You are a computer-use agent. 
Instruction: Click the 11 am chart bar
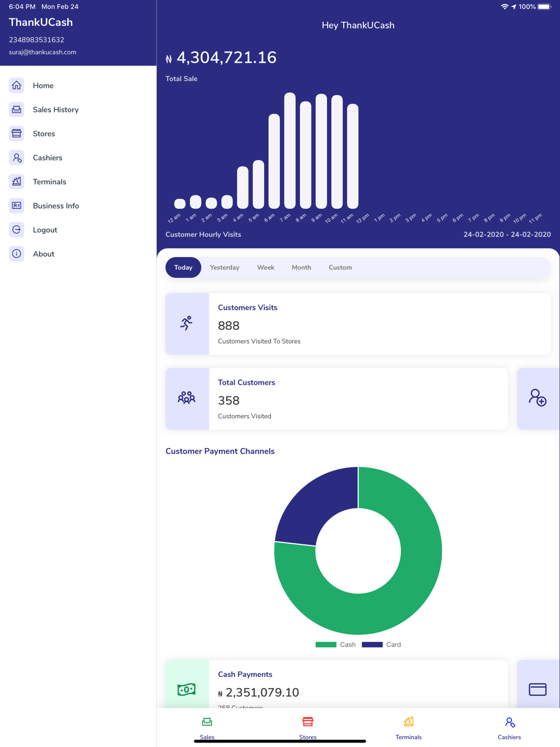(352, 156)
